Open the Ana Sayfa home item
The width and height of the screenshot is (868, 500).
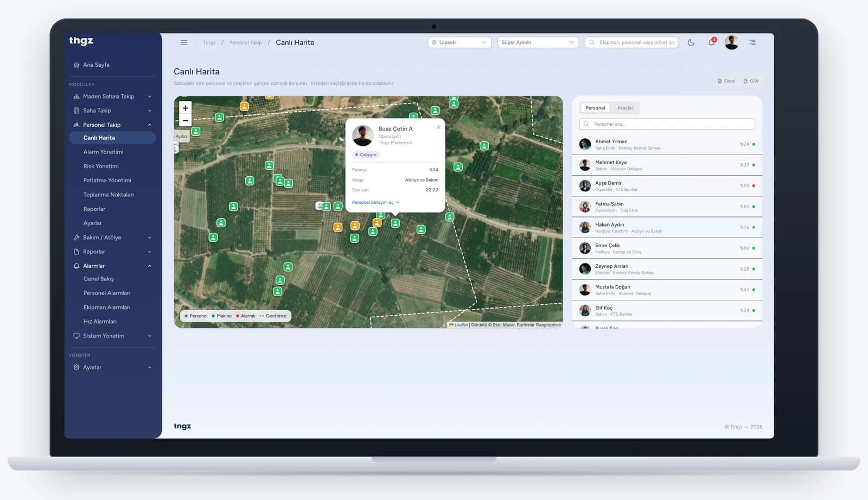click(112, 65)
